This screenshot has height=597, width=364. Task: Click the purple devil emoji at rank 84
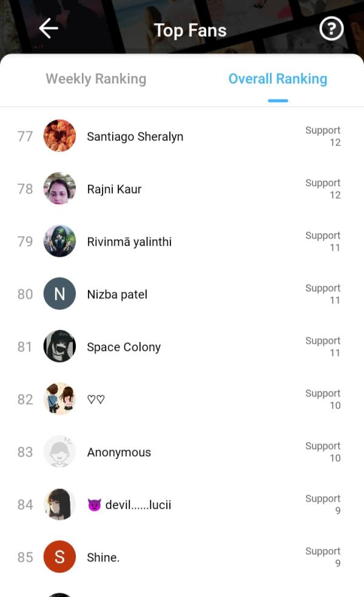(x=94, y=505)
